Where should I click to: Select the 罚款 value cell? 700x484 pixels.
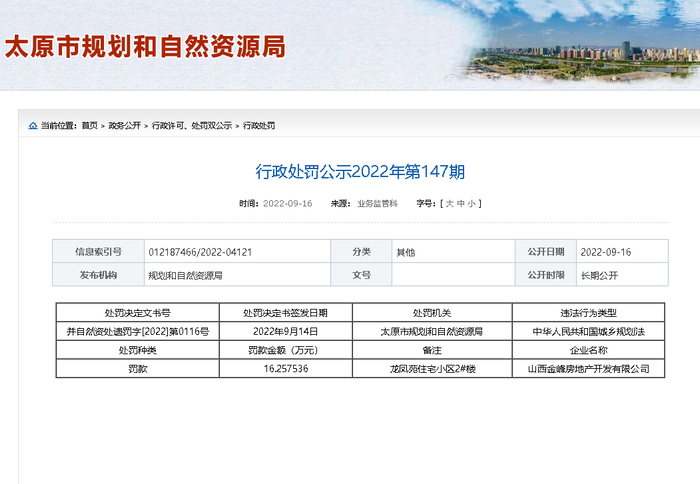(x=138, y=368)
